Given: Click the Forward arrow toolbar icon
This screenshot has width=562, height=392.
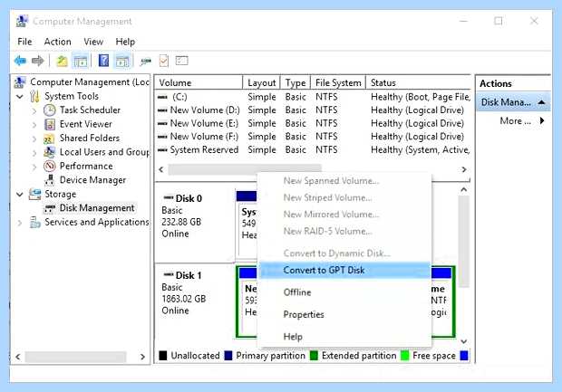Looking at the screenshot, I should (x=38, y=61).
